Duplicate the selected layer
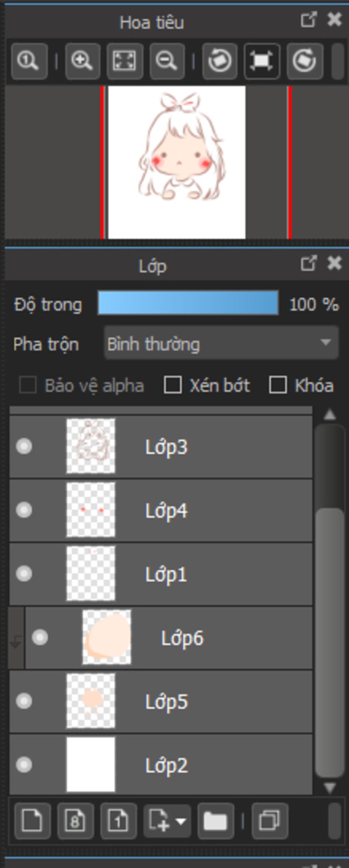349x868 pixels. click(x=270, y=821)
